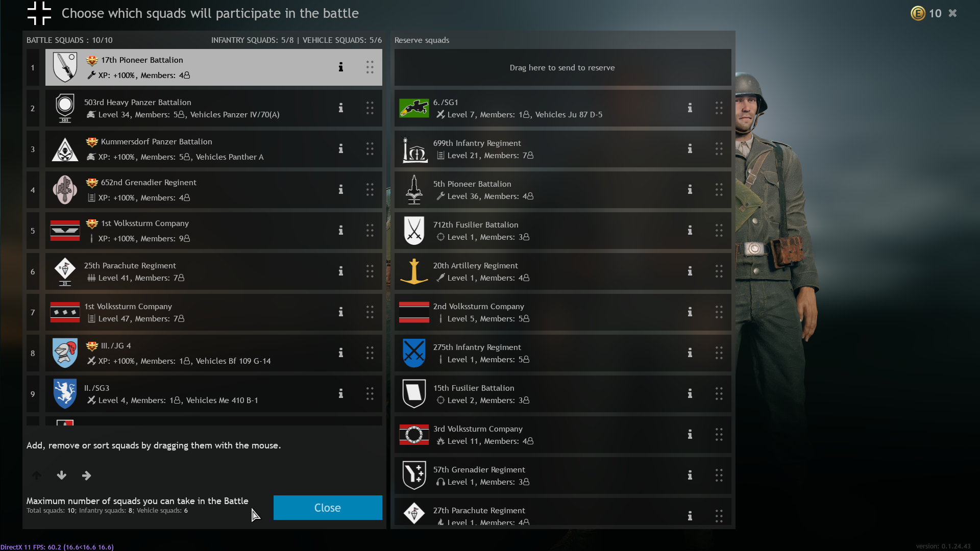
Task: Click drag handle of 503rd Heavy Panzer Battalion
Action: (370, 108)
